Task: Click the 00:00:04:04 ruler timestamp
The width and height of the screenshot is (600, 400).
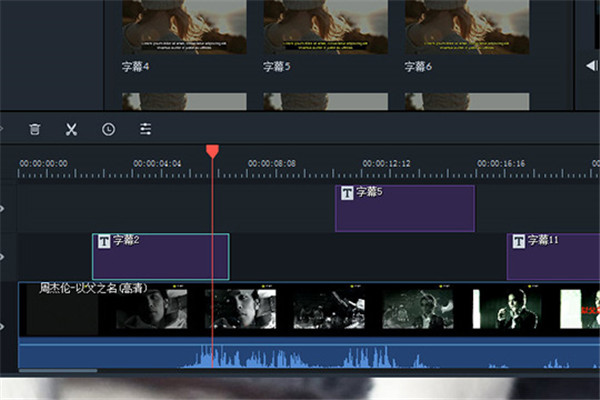Action: [157, 163]
